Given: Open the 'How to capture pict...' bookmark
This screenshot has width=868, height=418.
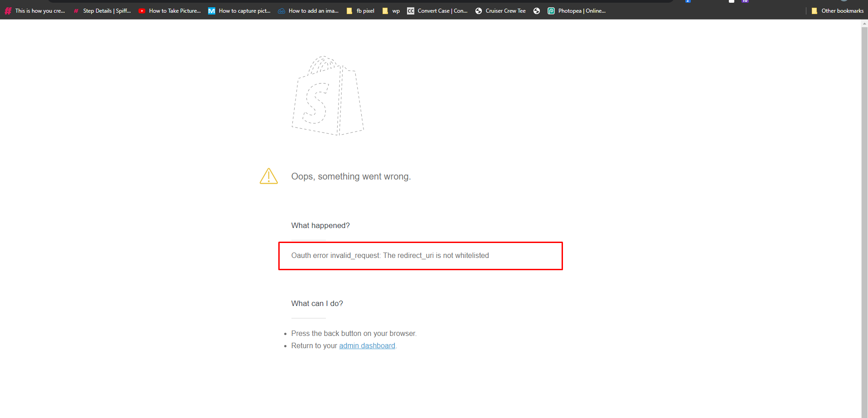Looking at the screenshot, I should [x=239, y=11].
